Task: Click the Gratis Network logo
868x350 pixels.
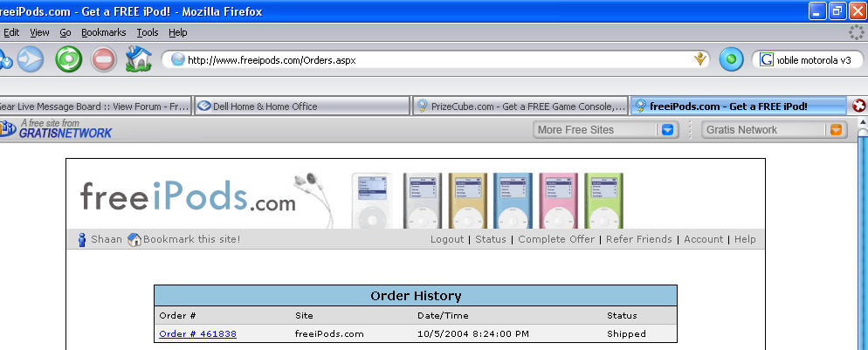Action: pyautogui.click(x=55, y=129)
